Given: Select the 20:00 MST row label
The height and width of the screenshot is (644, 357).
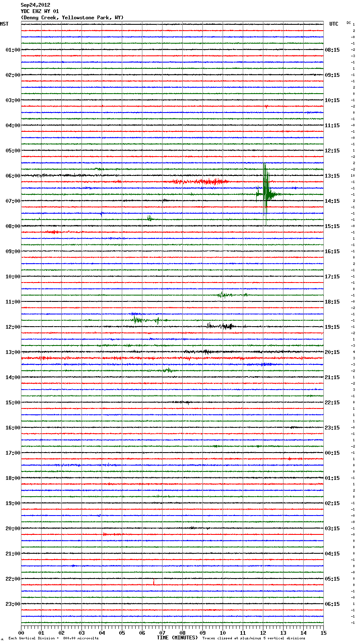Looking at the screenshot, I should pyautogui.click(x=13, y=529).
